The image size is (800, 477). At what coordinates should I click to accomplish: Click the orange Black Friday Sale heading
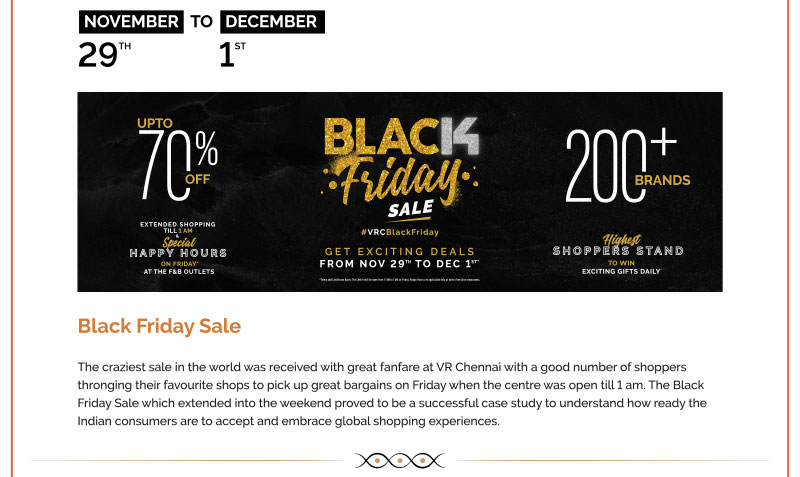(159, 326)
